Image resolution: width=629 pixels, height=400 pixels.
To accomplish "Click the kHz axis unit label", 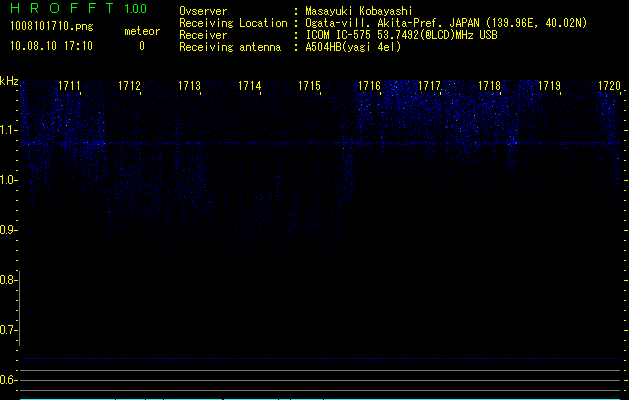I will [9, 81].
